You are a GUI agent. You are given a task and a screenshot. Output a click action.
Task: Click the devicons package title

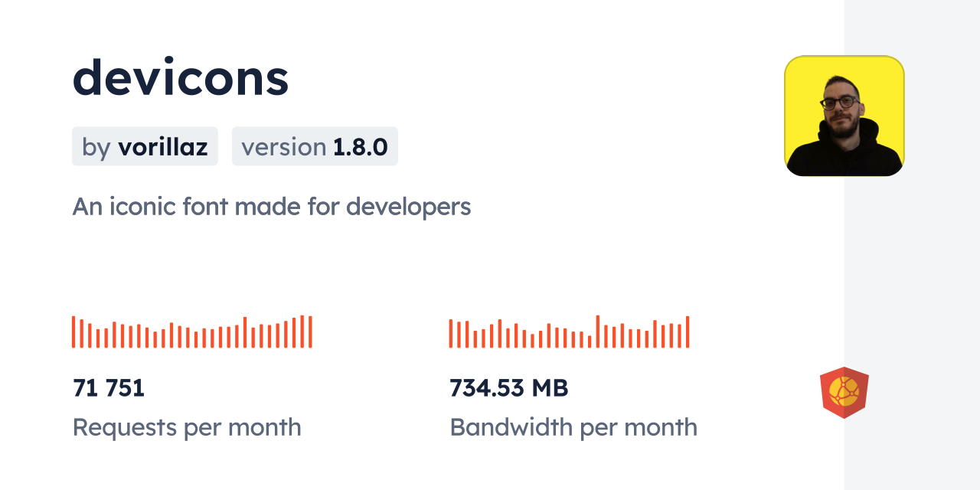click(x=181, y=77)
